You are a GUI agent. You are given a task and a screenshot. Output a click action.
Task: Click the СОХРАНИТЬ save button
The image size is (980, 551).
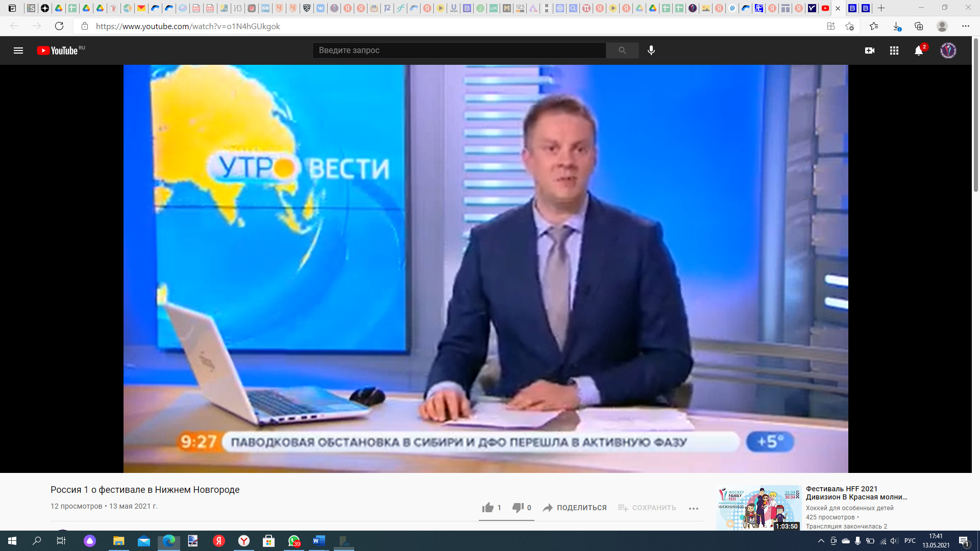click(647, 508)
